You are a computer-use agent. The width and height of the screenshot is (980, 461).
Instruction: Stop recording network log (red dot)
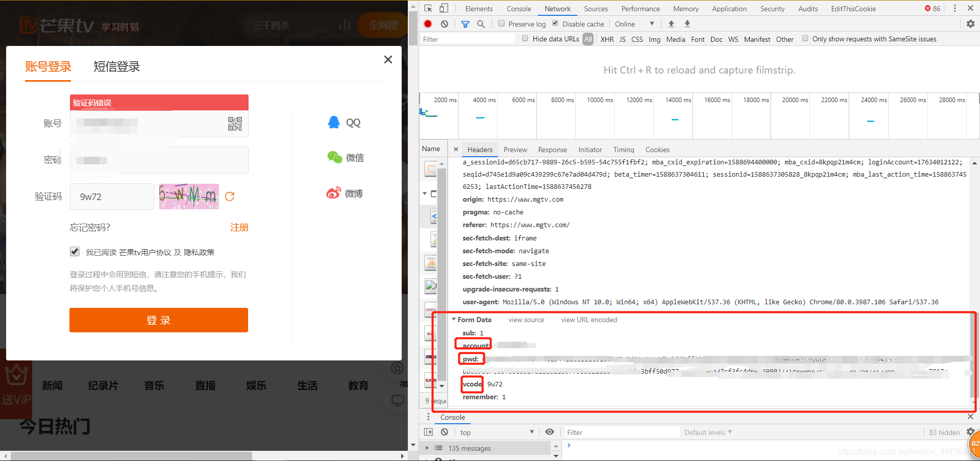(x=428, y=24)
